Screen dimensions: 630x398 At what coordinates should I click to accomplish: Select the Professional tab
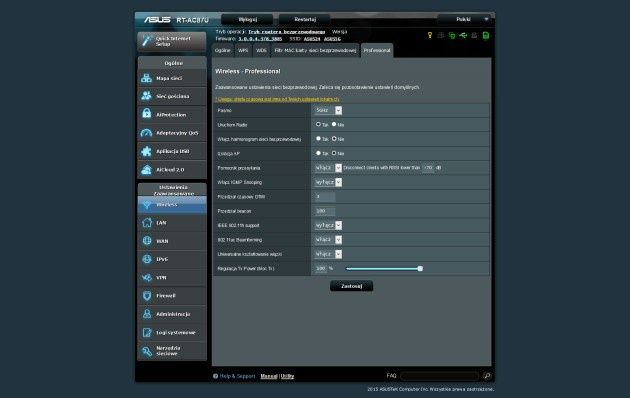377,51
